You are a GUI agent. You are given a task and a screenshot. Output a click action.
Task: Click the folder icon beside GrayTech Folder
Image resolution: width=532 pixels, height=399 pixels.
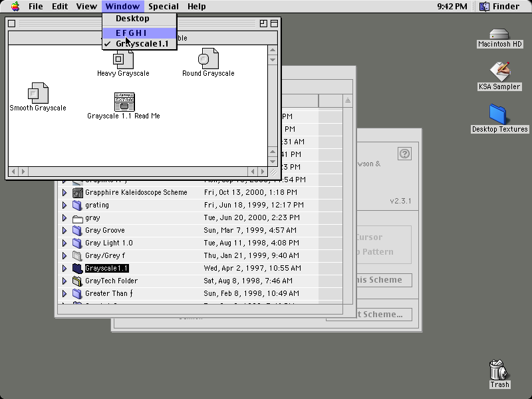(x=78, y=281)
